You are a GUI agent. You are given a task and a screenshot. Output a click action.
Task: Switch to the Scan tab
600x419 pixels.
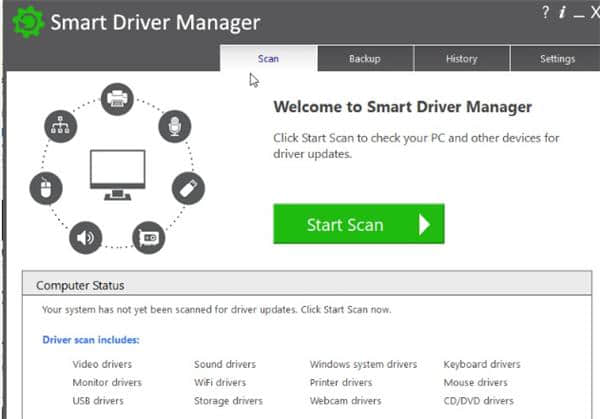pos(268,59)
